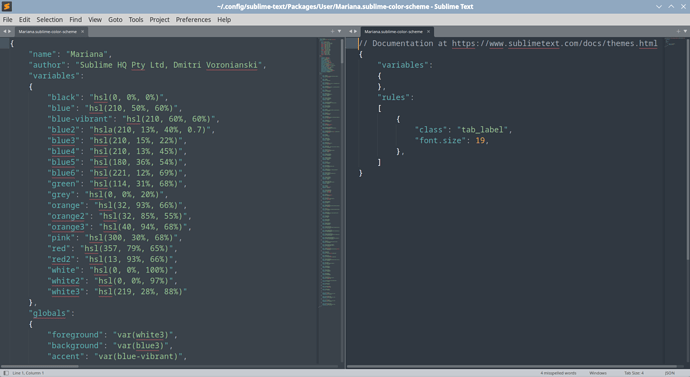
Task: Click "blue5" variable line
Action: tap(117, 162)
